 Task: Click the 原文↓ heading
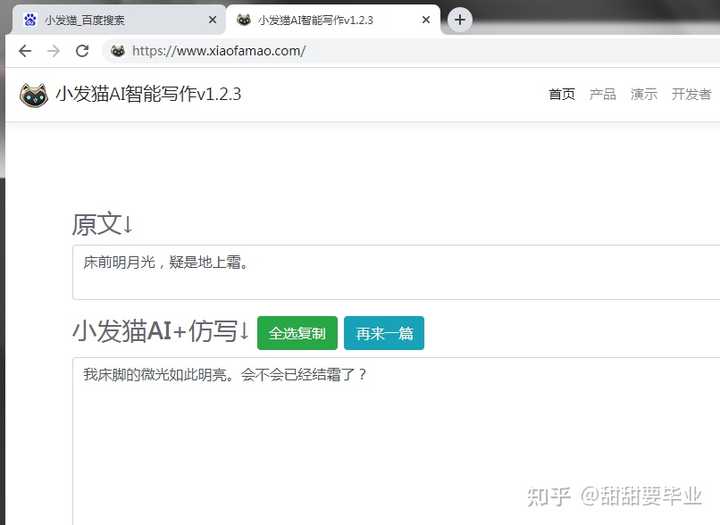click(102, 224)
